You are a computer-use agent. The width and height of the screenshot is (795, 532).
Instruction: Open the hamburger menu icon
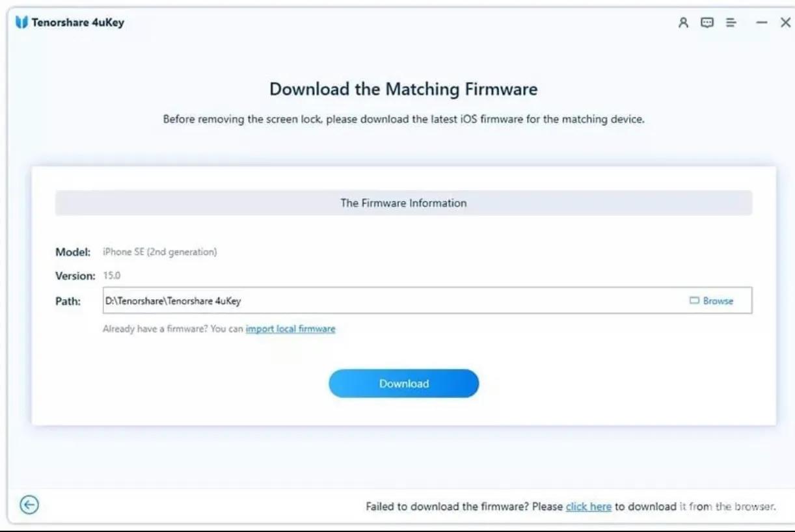click(x=731, y=23)
